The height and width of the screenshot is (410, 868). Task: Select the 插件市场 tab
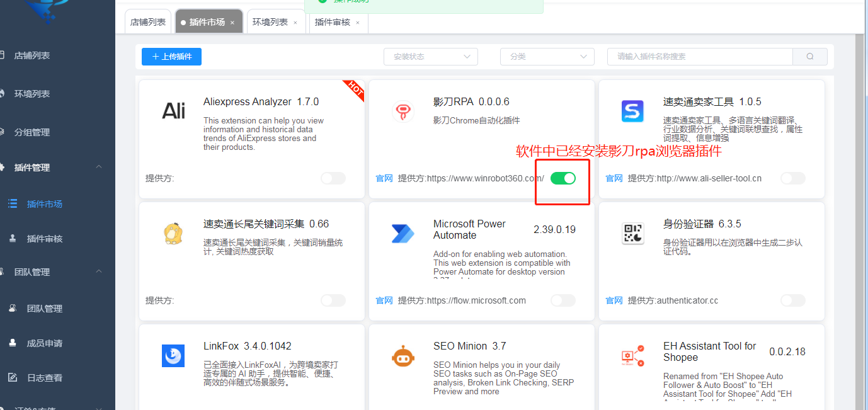point(207,22)
